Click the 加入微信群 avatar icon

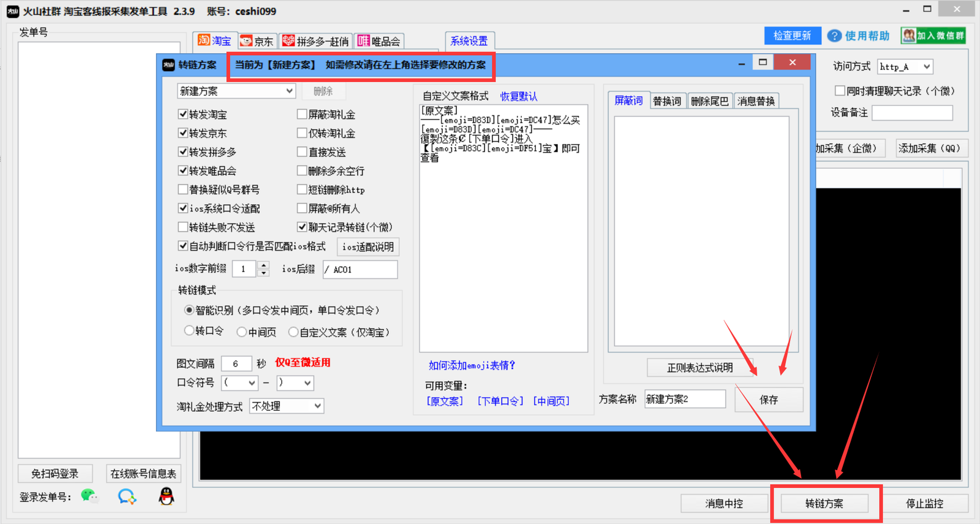909,36
